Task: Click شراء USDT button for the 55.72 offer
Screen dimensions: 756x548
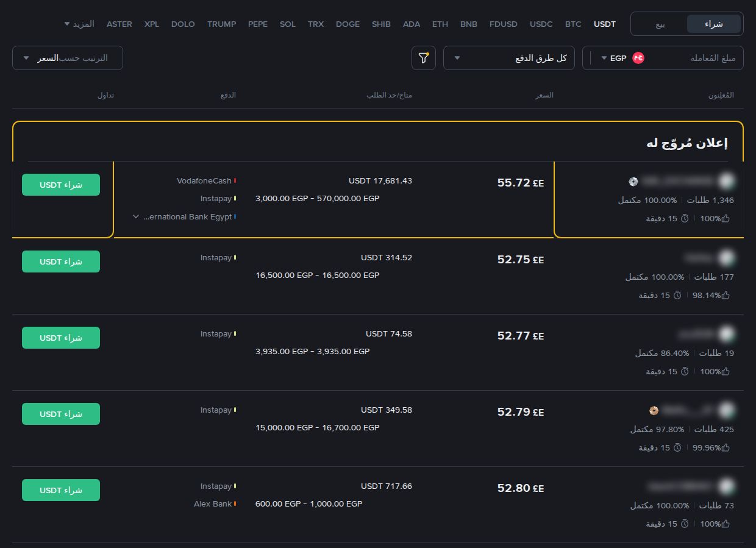Action: point(61,185)
